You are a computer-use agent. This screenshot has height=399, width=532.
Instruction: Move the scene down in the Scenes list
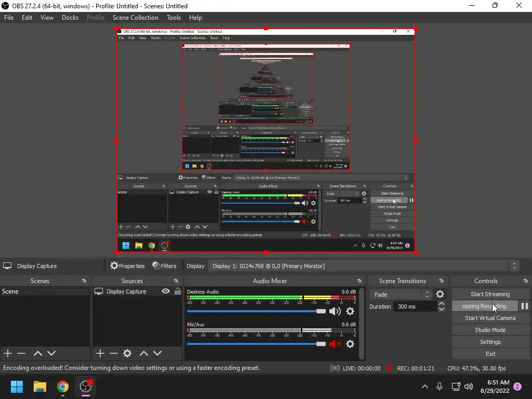[51, 353]
